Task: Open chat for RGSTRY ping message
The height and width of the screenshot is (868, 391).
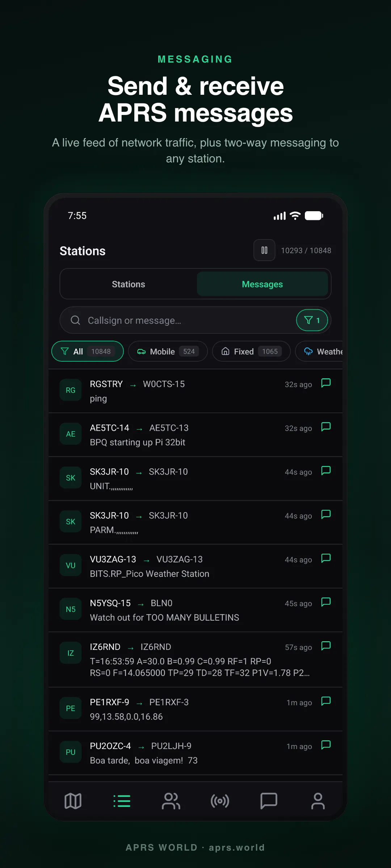Action: click(x=326, y=383)
